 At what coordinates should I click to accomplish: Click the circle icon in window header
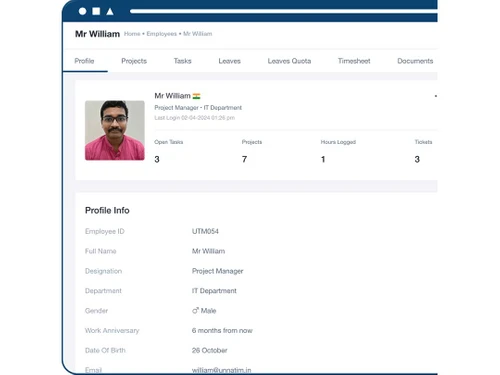click(82, 11)
